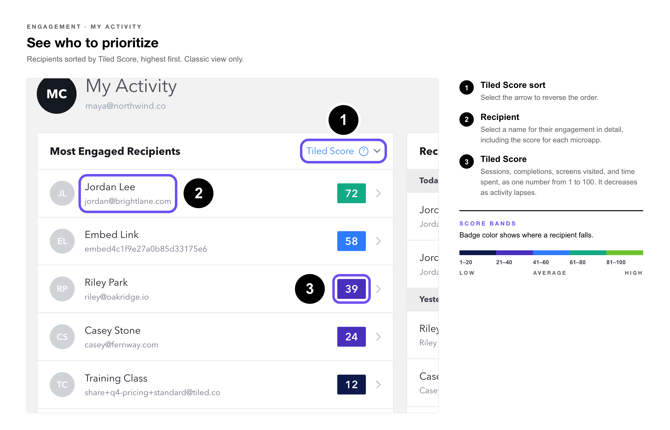The height and width of the screenshot is (430, 670).
Task: Click the See who to prioritize heading
Action: [92, 43]
